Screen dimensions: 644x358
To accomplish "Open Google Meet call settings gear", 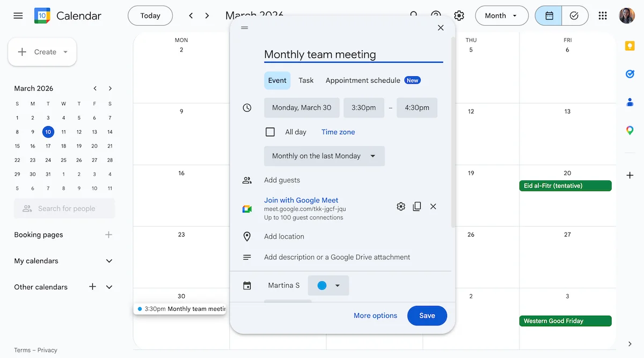I will (x=400, y=206).
